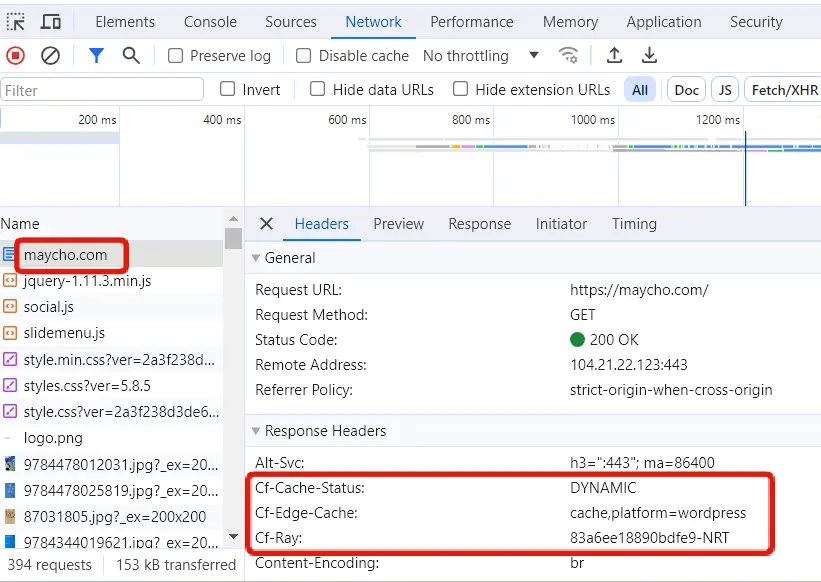The image size is (821, 582).
Task: Switch to the Console tab
Action: [210, 22]
